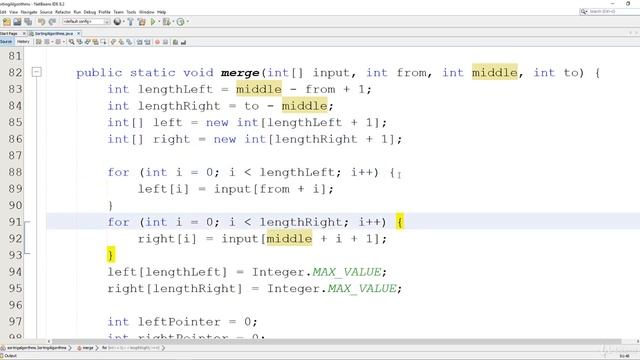
Task: Click the horizontal scrollbar of the editor
Action: tap(336, 342)
